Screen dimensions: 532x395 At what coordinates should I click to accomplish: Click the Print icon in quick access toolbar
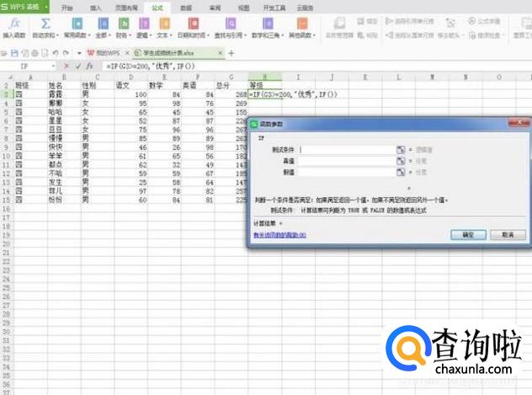[x=35, y=53]
